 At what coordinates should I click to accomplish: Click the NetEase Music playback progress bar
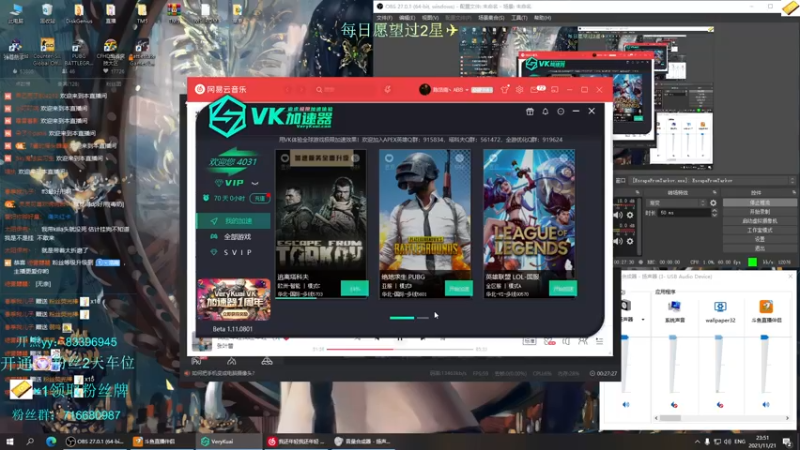[400, 349]
